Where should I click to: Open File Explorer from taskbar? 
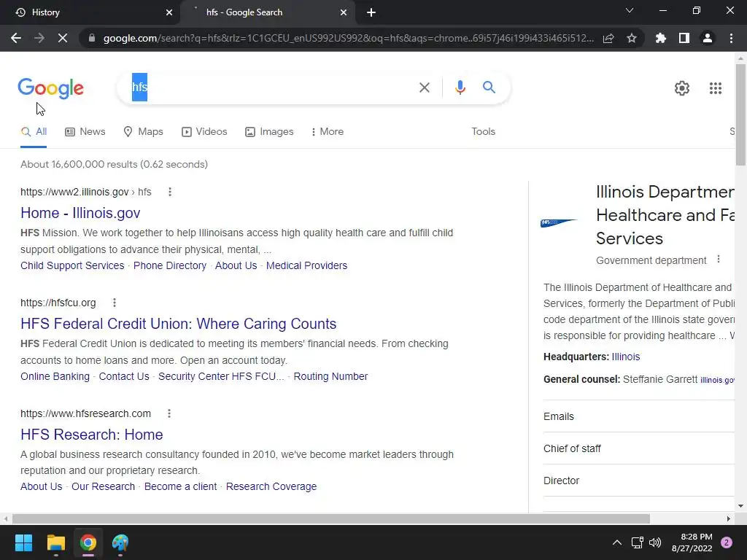click(55, 542)
